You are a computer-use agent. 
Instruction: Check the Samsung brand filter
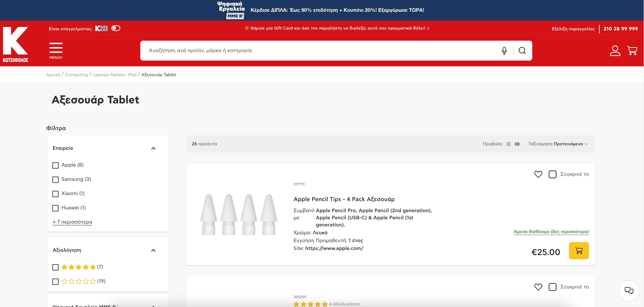tap(55, 180)
